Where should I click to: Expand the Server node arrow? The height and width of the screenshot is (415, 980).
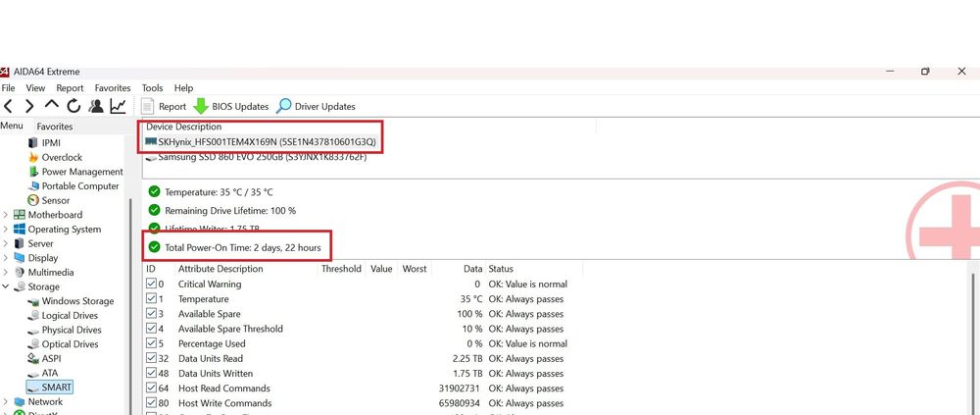pos(6,243)
